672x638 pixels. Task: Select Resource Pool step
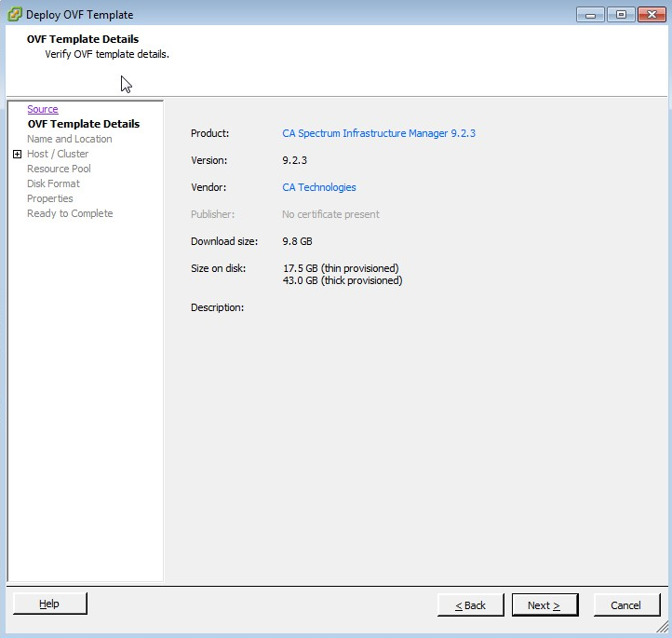(59, 169)
